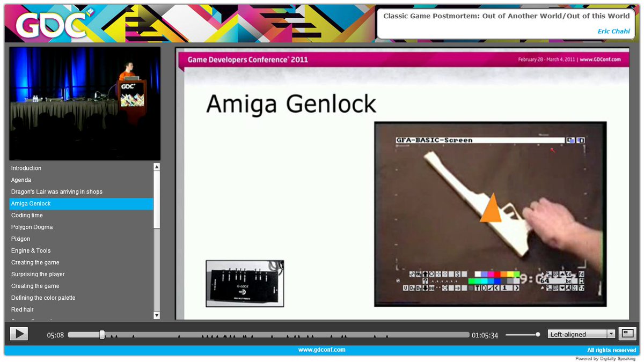Click the Amiga Genlock slide title text
Viewport: 644px width, 362px height.
pos(291,104)
